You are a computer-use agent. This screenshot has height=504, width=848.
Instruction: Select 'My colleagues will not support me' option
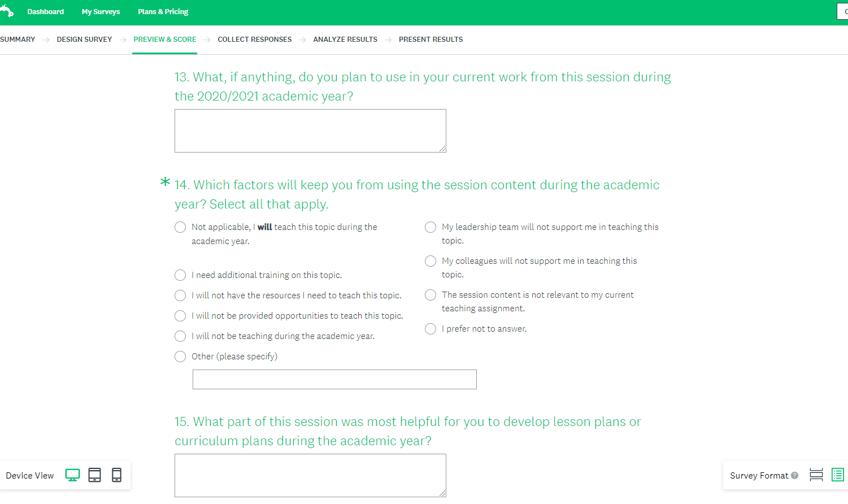point(430,261)
